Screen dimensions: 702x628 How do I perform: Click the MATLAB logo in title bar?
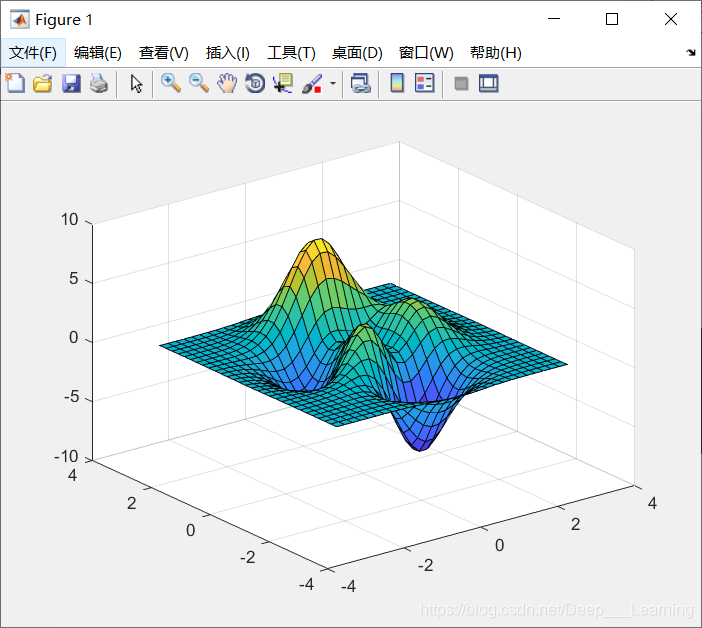20,19
